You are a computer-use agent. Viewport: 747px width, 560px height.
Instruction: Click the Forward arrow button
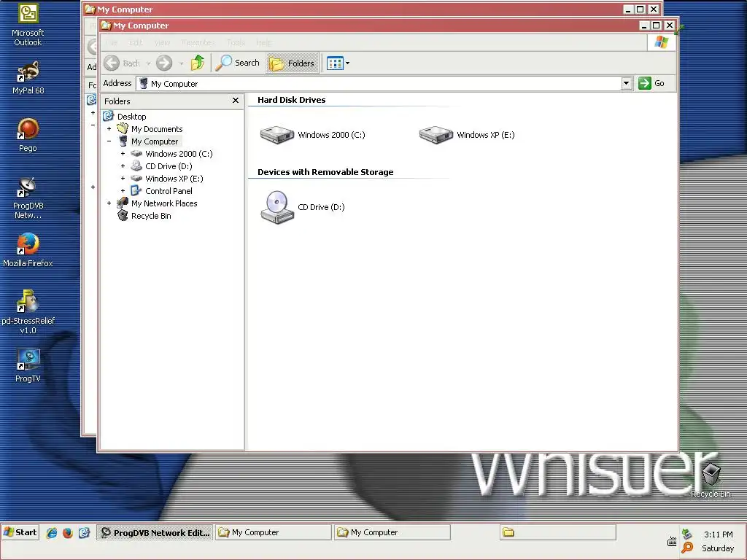click(x=164, y=63)
